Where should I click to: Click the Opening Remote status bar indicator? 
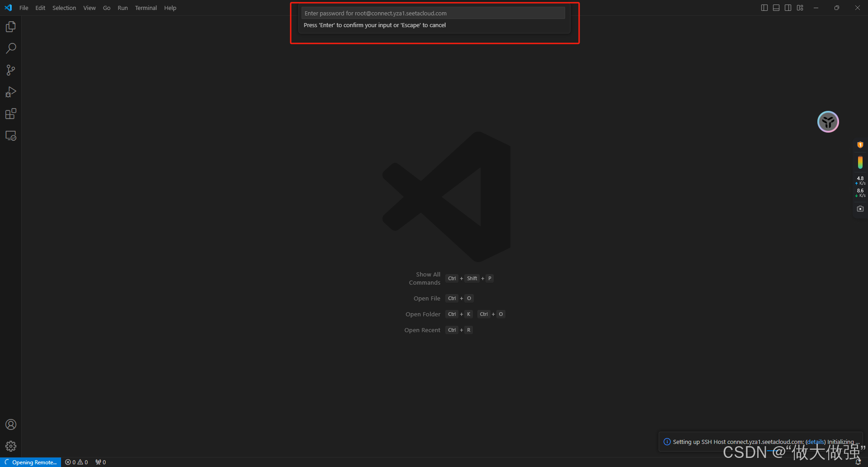click(x=31, y=462)
